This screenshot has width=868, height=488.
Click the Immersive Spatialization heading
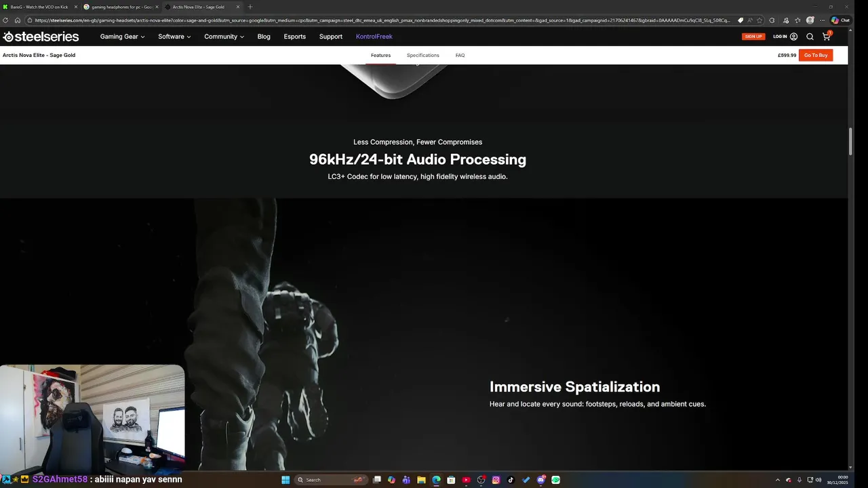(574, 387)
